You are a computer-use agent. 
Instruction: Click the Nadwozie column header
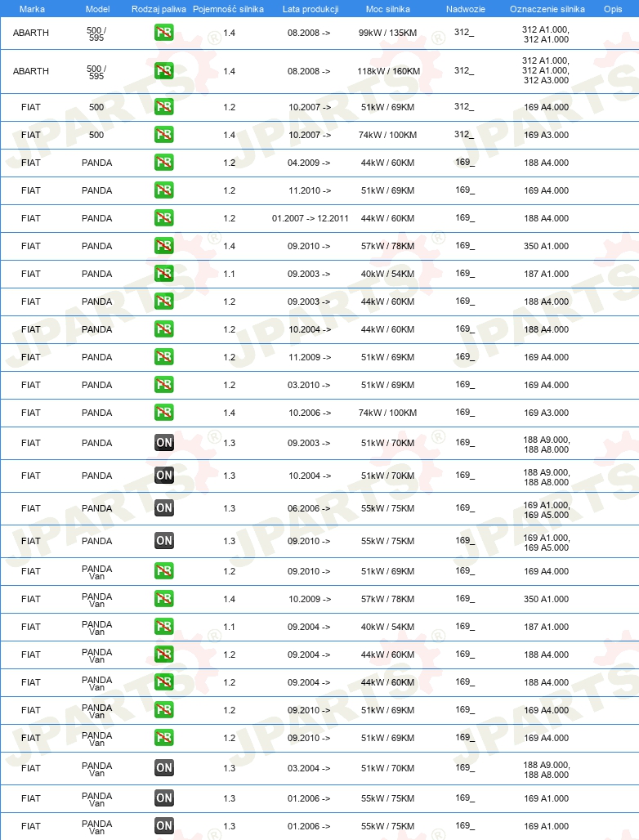[466, 9]
